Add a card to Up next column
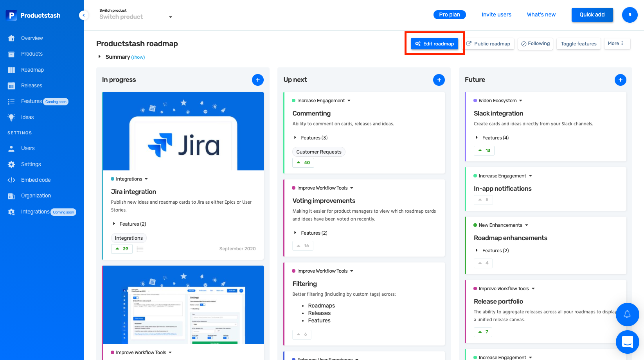 coord(439,80)
